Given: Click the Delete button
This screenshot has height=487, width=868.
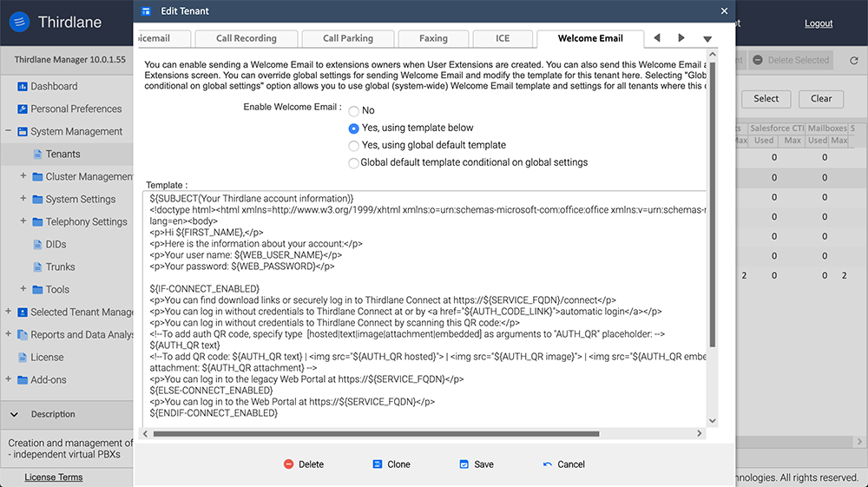Looking at the screenshot, I should [x=303, y=464].
